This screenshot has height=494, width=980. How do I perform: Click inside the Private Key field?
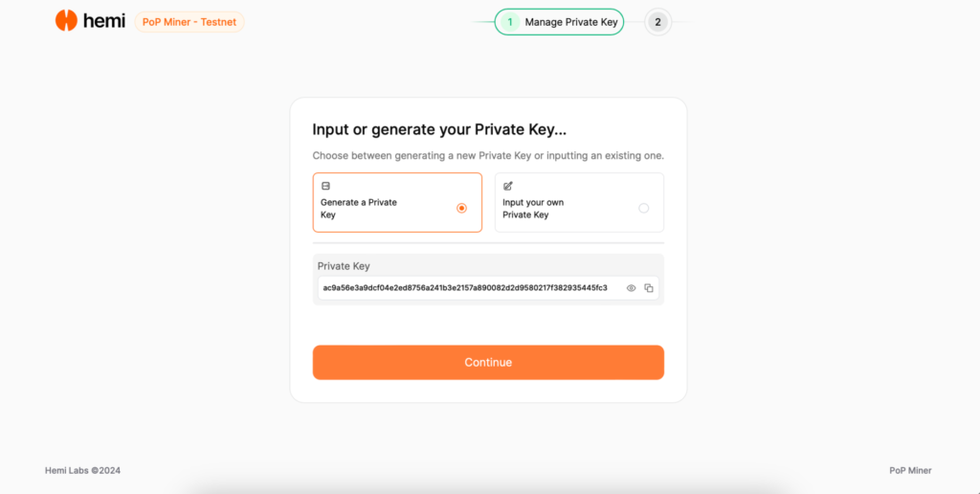click(488, 288)
